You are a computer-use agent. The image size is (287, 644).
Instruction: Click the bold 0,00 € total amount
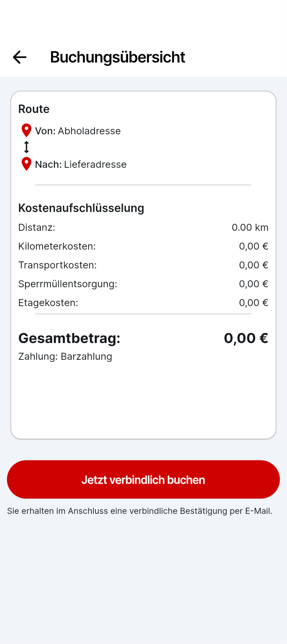pyautogui.click(x=246, y=338)
